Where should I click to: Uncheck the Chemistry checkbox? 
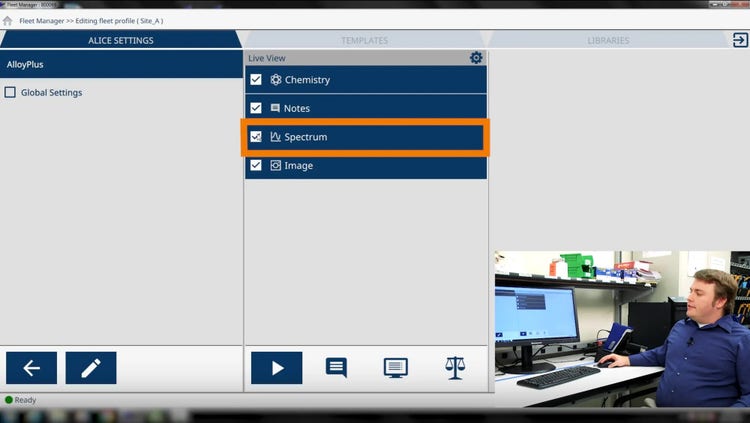[x=256, y=80]
